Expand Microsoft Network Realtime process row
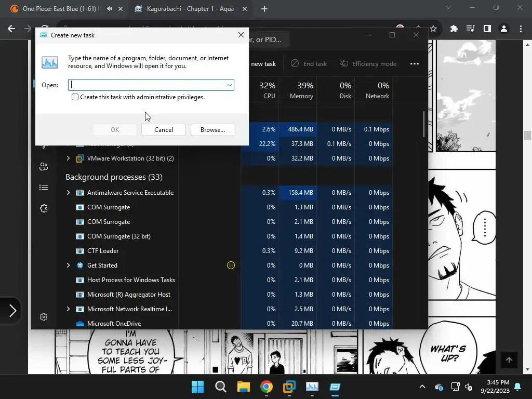 click(x=68, y=309)
